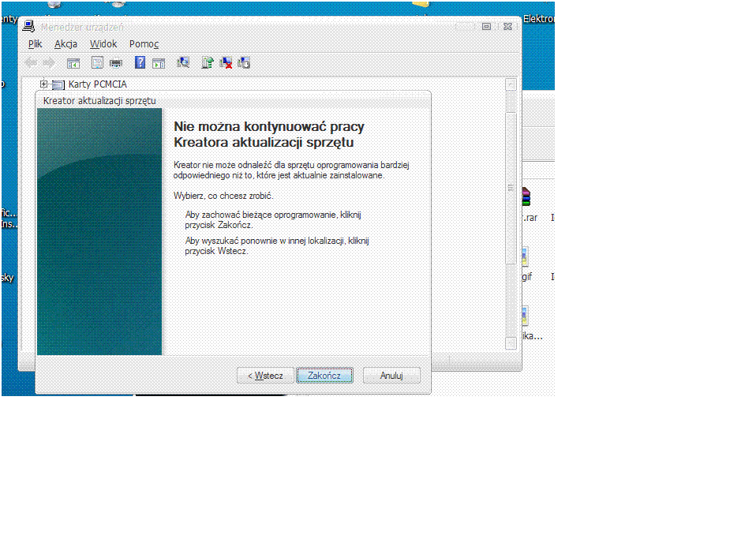Close the Menedżer urządzeń window
Screen dimensions: 756x535
507,27
